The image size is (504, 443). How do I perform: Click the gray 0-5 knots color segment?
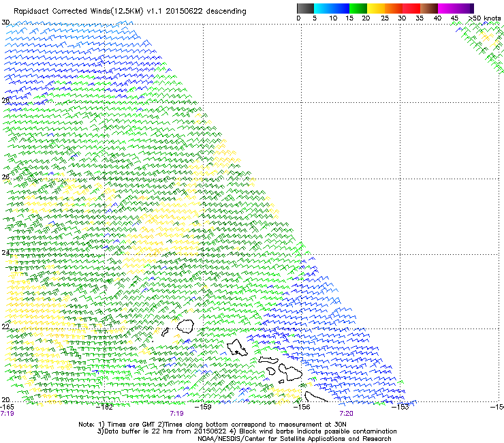click(x=305, y=8)
